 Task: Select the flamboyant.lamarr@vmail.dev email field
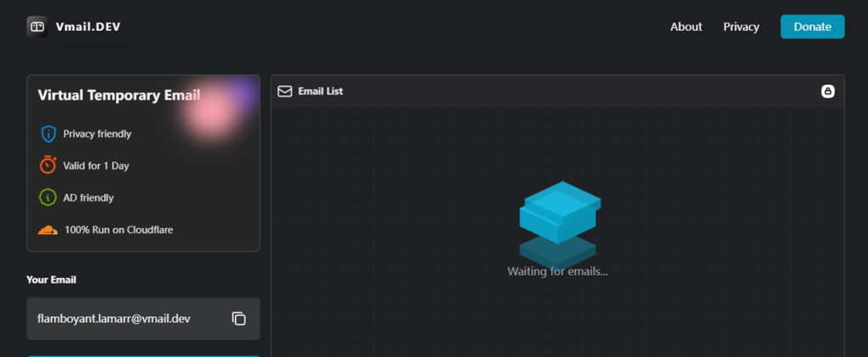(114, 319)
